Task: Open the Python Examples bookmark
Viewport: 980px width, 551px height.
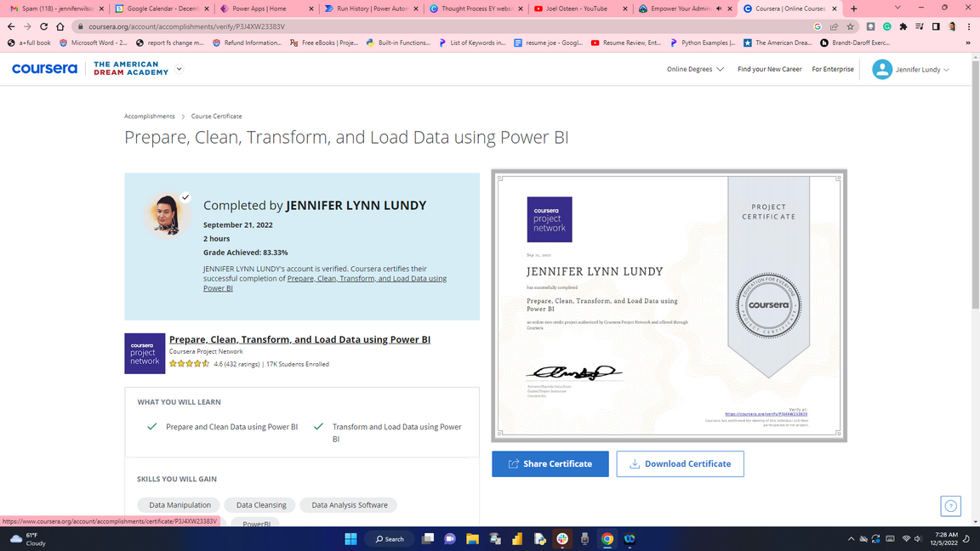Action: (x=703, y=43)
